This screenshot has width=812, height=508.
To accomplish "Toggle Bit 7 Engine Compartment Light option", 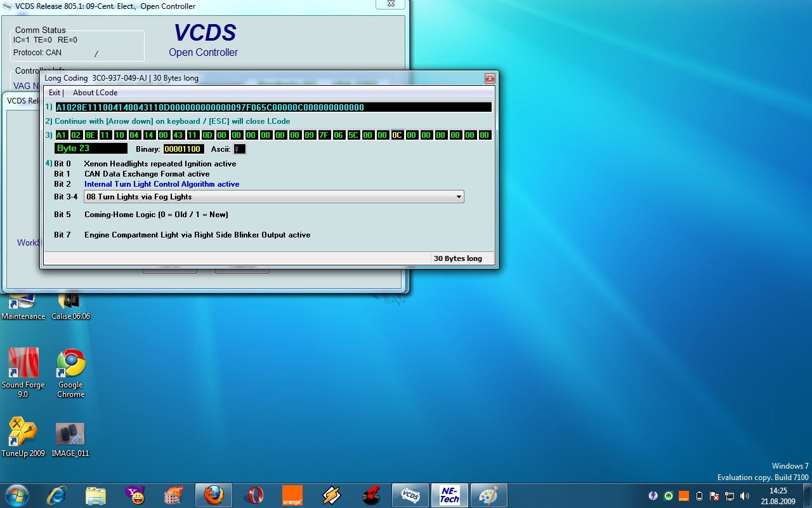I will point(197,235).
